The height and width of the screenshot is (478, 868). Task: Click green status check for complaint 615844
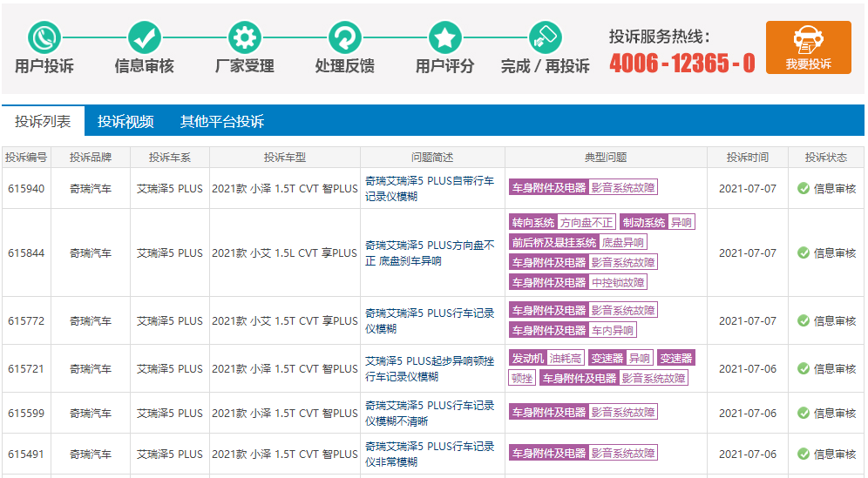coord(804,252)
